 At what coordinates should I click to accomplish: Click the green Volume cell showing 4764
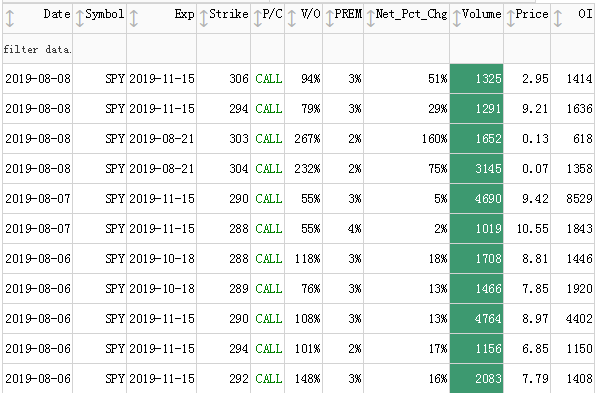click(x=477, y=318)
